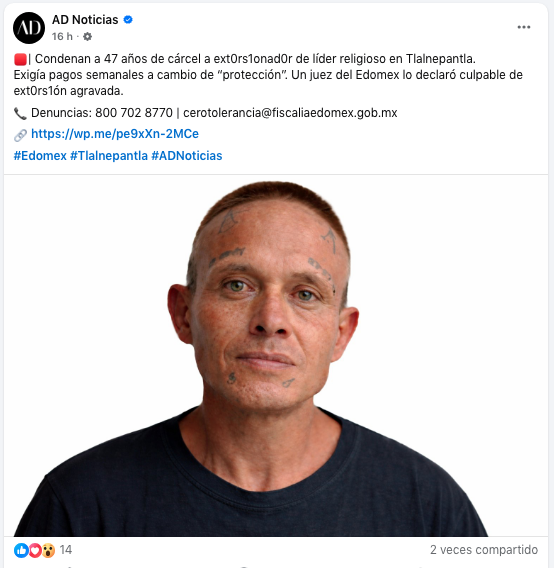Open the 16 h post timestamp

click(62, 37)
